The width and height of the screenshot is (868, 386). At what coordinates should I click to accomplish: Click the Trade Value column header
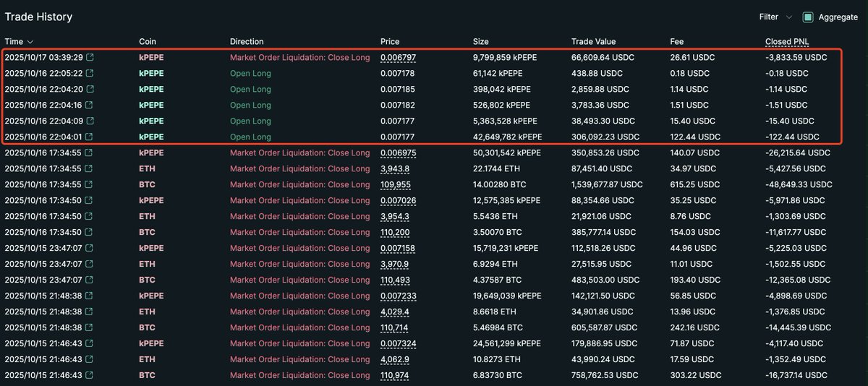tap(593, 42)
